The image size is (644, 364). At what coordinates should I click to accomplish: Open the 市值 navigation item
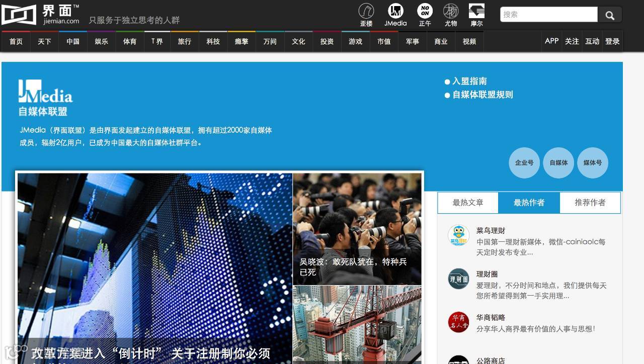click(384, 42)
